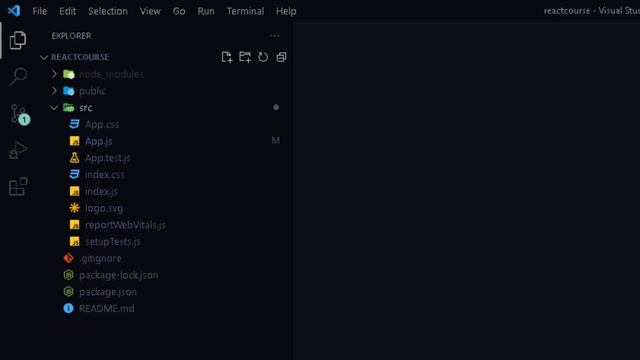Image resolution: width=640 pixels, height=360 pixels.
Task: Click the src folder icon
Action: (69, 108)
